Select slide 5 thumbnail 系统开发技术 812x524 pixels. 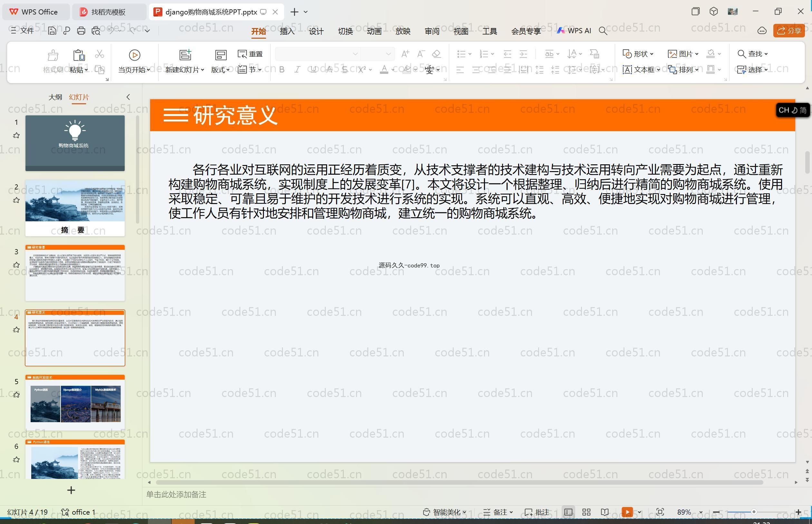75,403
